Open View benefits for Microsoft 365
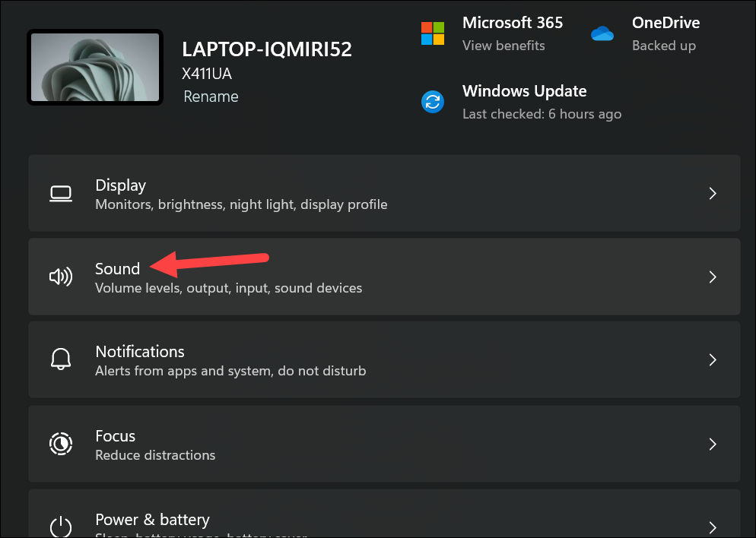 pyautogui.click(x=503, y=46)
